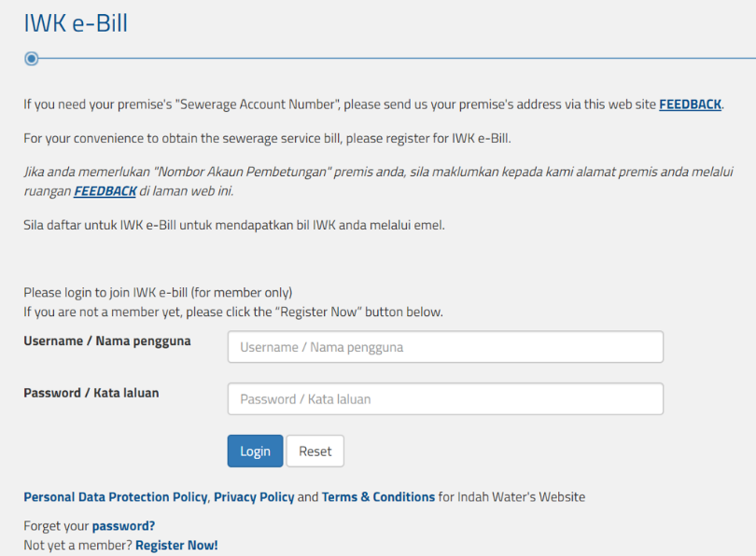Click the IWK e-Bill page heading

[76, 23]
